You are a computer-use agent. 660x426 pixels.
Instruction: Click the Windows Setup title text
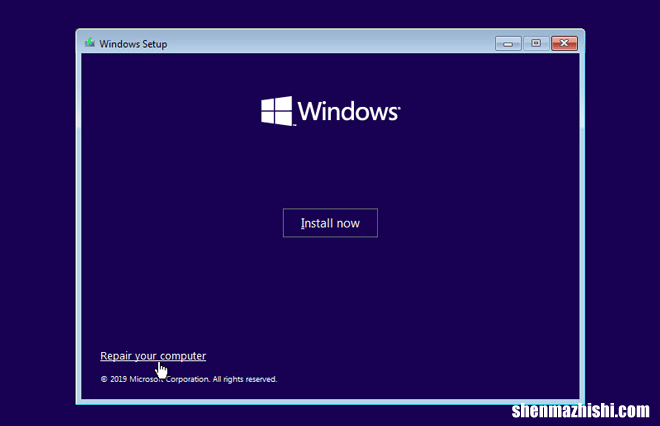(x=133, y=44)
